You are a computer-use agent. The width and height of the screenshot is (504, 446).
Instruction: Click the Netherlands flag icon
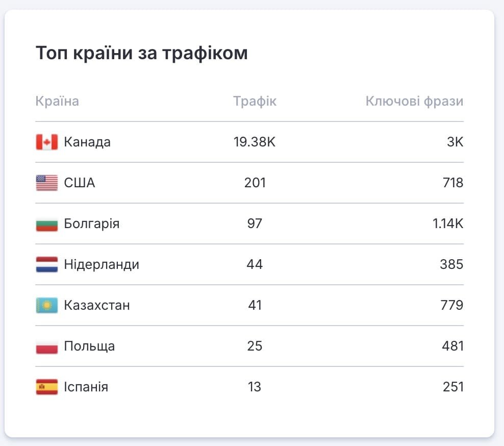[47, 264]
